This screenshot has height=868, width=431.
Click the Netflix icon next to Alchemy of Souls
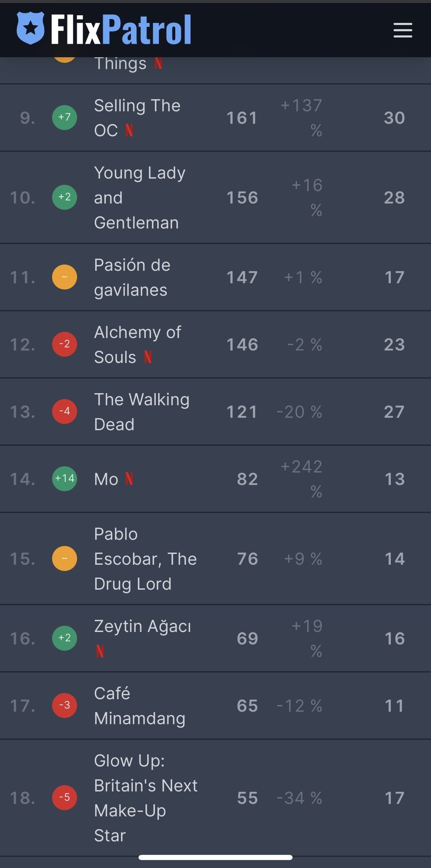[148, 357]
